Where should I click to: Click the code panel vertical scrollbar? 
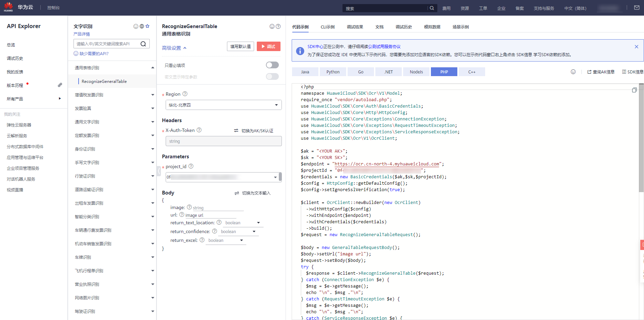pyautogui.click(x=641, y=139)
